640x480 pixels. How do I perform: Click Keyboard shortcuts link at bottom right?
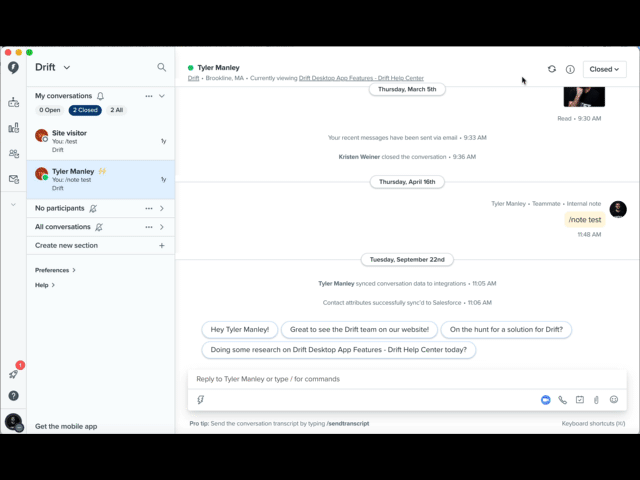point(593,424)
